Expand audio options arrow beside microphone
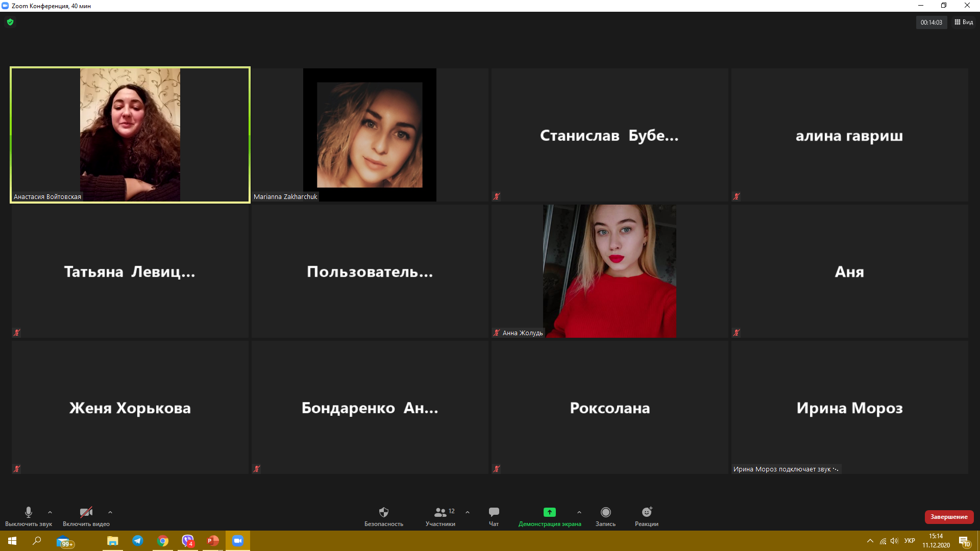980x551 pixels. point(50,512)
